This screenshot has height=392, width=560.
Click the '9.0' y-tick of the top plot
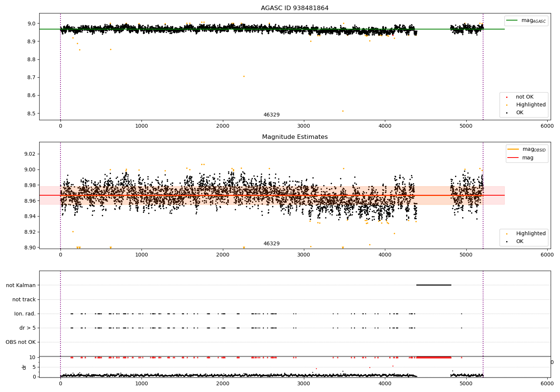pyautogui.click(x=32, y=24)
